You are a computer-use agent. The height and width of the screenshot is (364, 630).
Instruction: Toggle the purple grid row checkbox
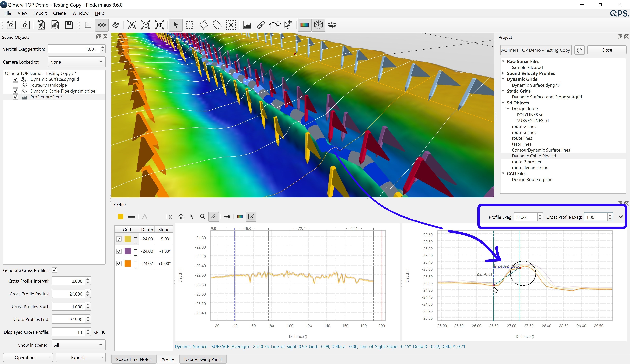point(119,251)
